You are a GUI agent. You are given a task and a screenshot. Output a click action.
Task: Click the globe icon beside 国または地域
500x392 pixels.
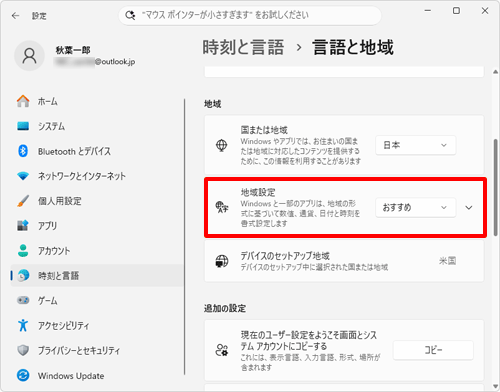pyautogui.click(x=222, y=145)
